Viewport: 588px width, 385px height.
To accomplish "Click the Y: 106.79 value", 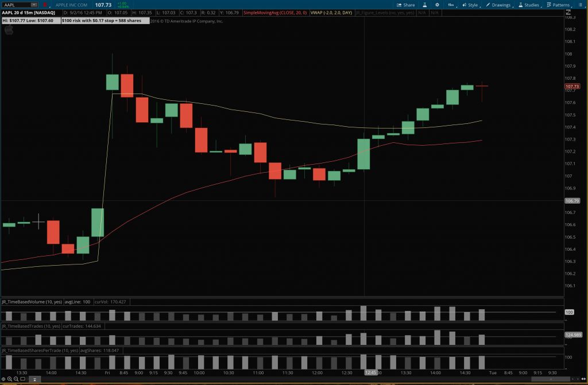I will (229, 13).
